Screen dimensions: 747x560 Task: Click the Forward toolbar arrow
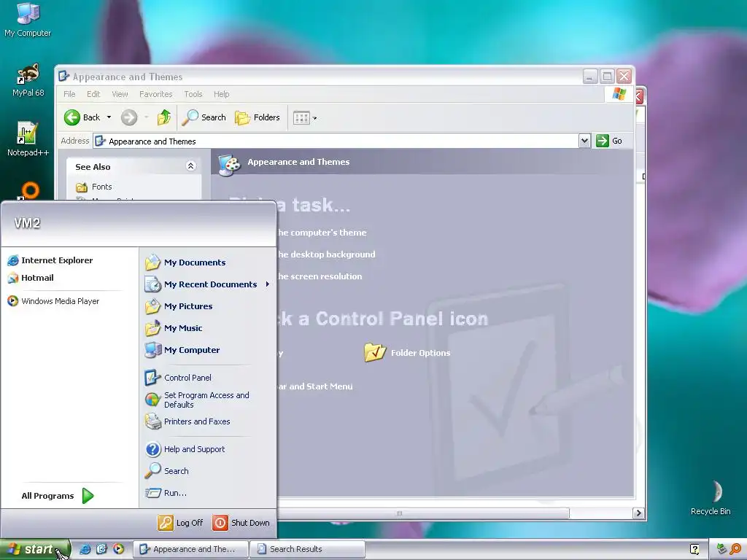pyautogui.click(x=128, y=117)
